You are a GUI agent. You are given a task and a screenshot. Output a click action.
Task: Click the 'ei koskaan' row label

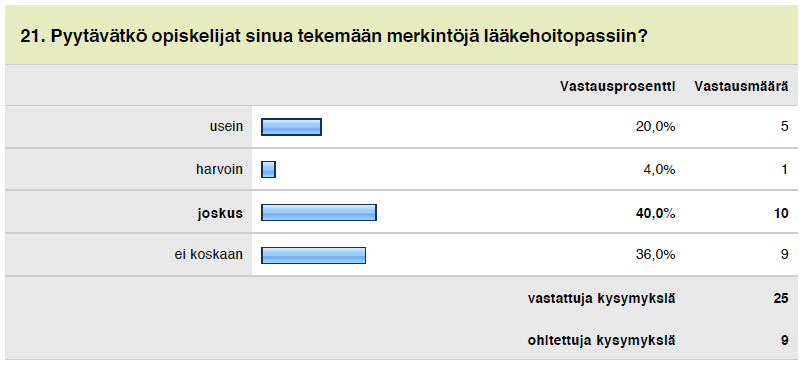point(208,254)
